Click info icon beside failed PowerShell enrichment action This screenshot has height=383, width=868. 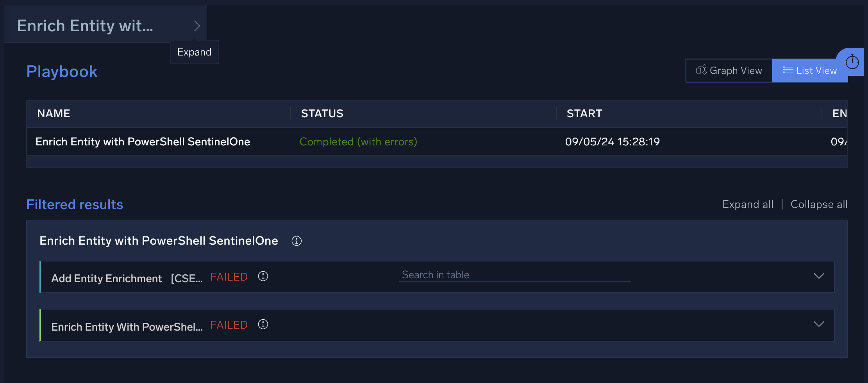(263, 324)
